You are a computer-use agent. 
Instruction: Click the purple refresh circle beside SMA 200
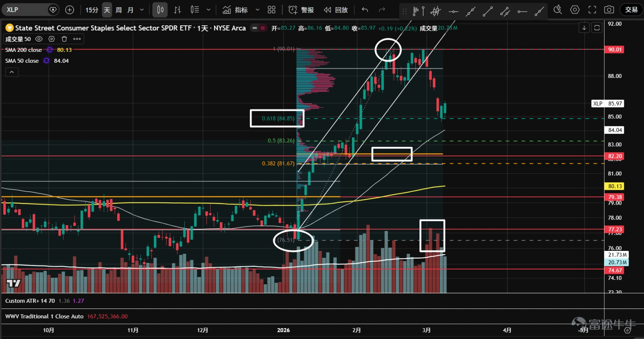50,50
